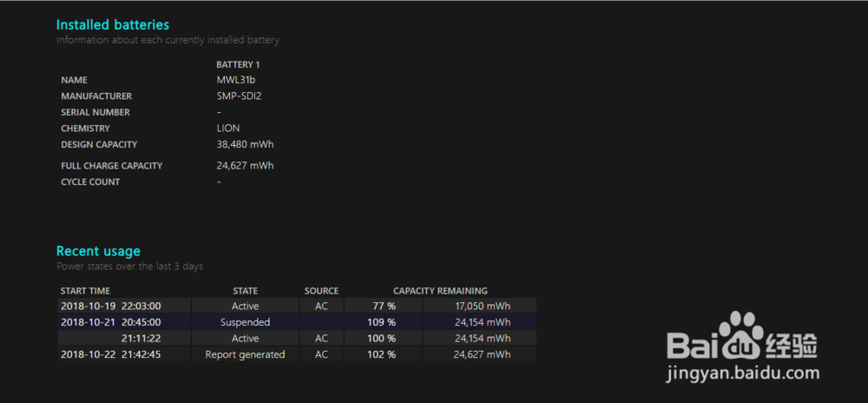
Task: Click the SOURCE column header
Action: [x=321, y=291]
